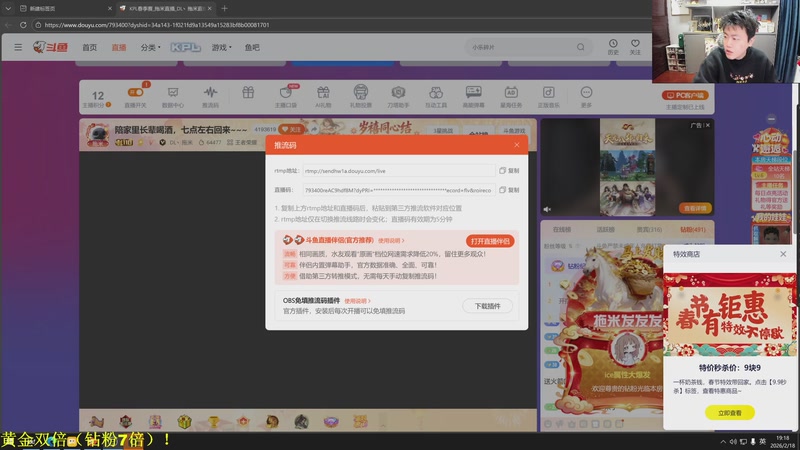This screenshot has height=450, width=800.
Task: Follow streamer with 关注 button
Action: [291, 130]
